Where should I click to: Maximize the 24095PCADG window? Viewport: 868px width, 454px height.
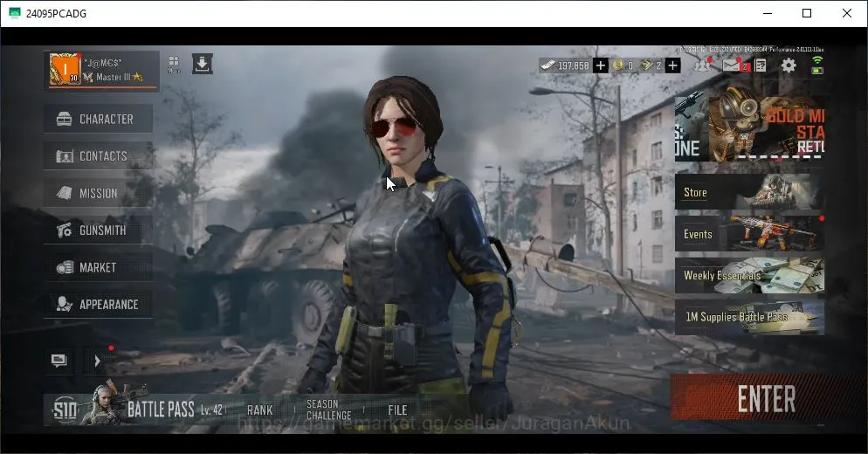pos(807,13)
